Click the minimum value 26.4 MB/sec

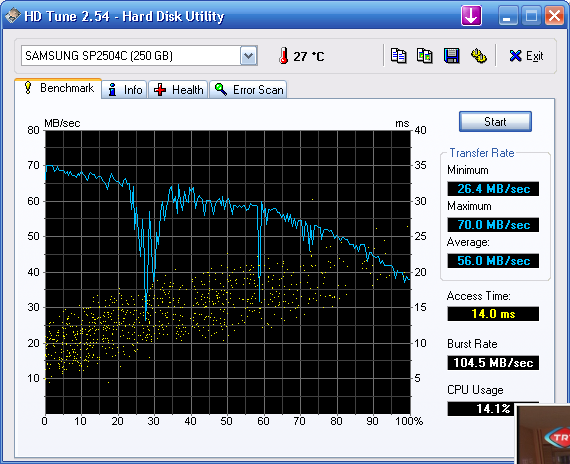(493, 189)
